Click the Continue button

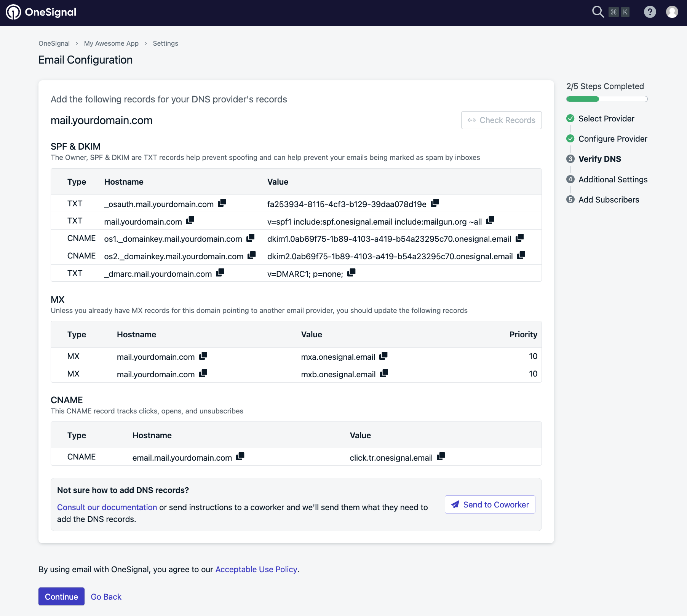tap(61, 597)
